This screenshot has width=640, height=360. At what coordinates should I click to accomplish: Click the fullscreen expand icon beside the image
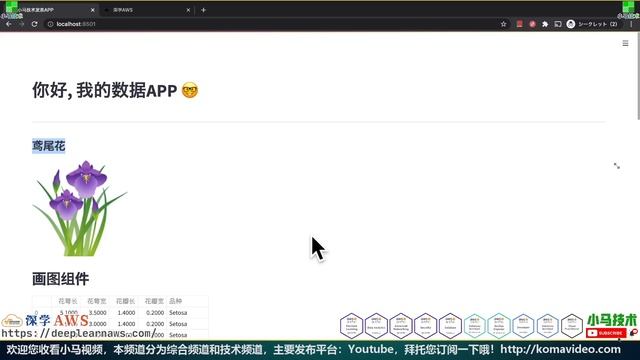coord(616,166)
